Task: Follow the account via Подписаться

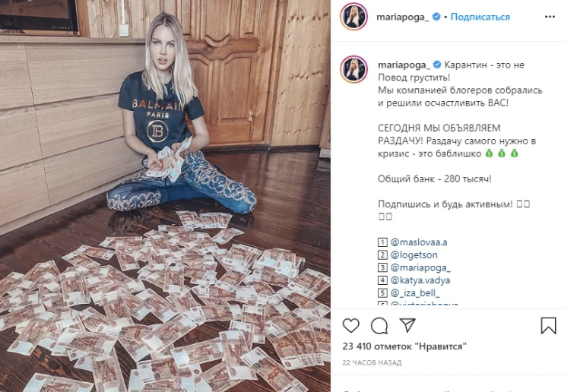Action: 480,17
